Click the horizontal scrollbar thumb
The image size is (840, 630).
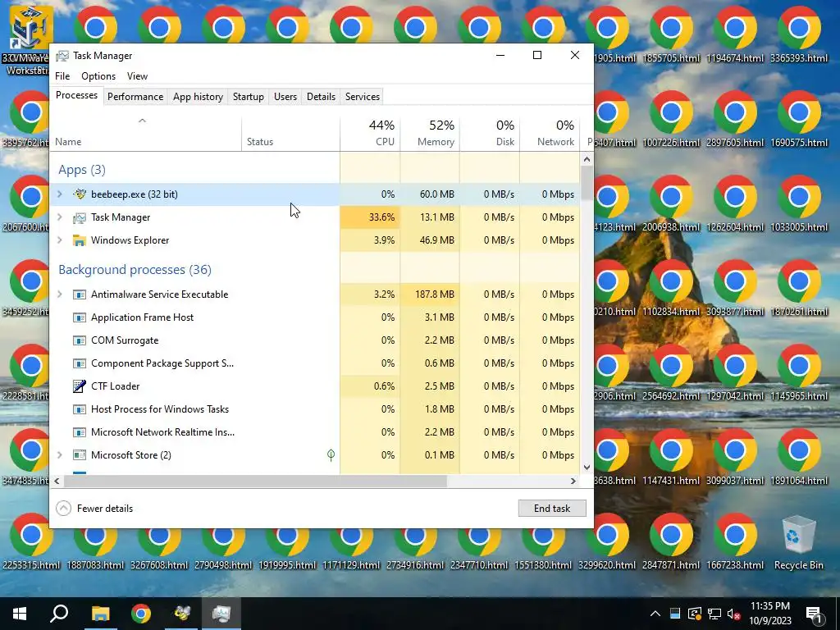[x=255, y=481]
